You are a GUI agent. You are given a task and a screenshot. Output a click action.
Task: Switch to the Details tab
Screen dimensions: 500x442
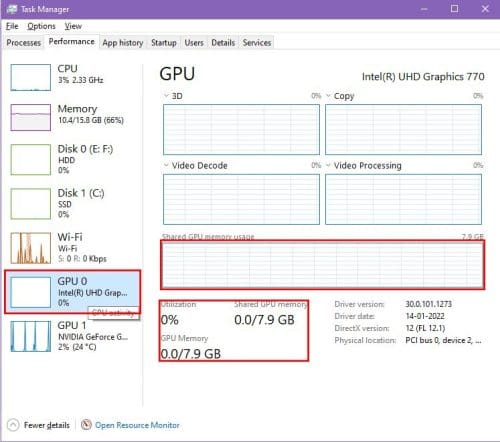coord(223,43)
